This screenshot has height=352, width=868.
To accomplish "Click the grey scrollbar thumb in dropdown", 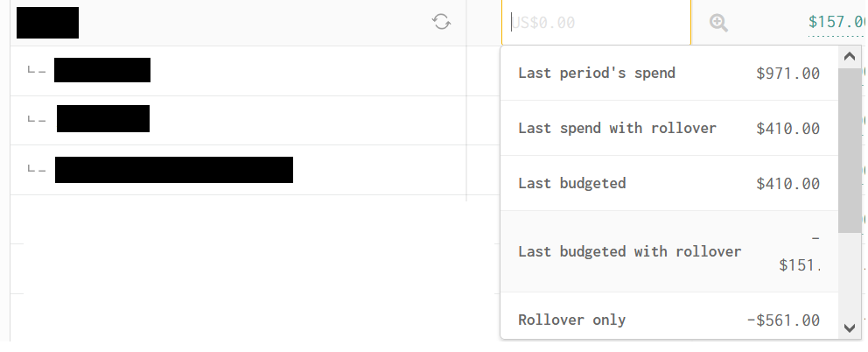I will [x=850, y=151].
